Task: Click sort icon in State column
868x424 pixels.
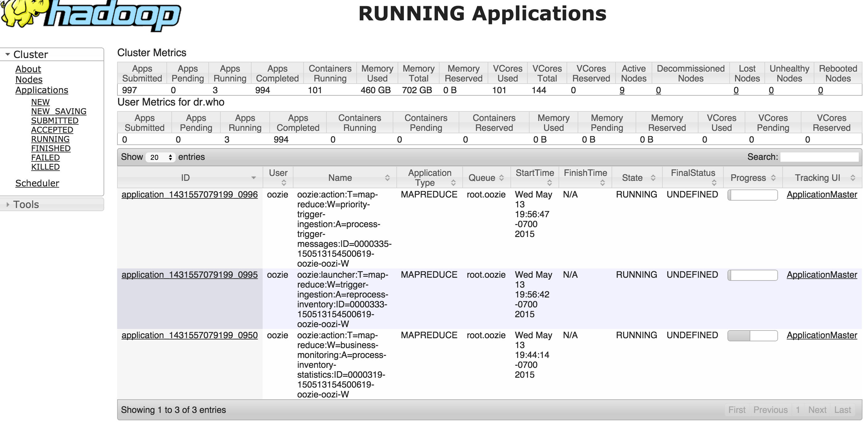Action: (653, 178)
